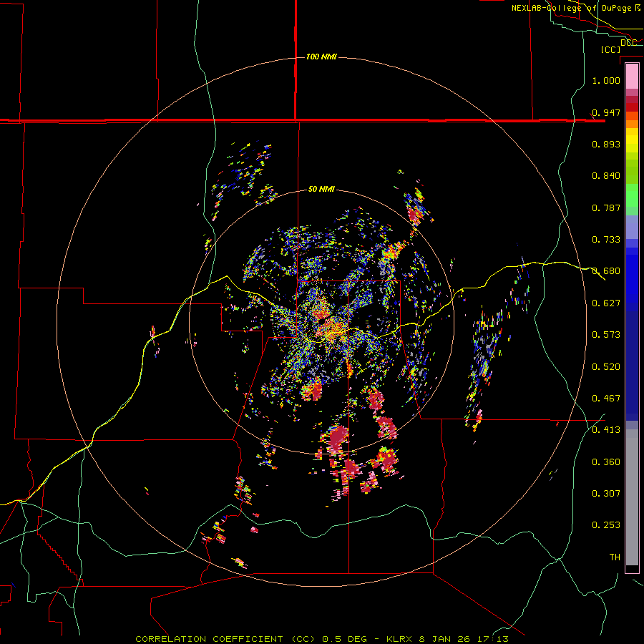Screen dimensions: 644x644
Task: Click the 0.947 scale value
Action: click(x=606, y=112)
